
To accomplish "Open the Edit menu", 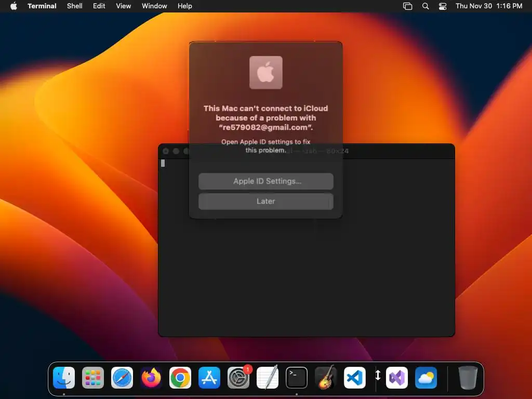I will tap(99, 6).
